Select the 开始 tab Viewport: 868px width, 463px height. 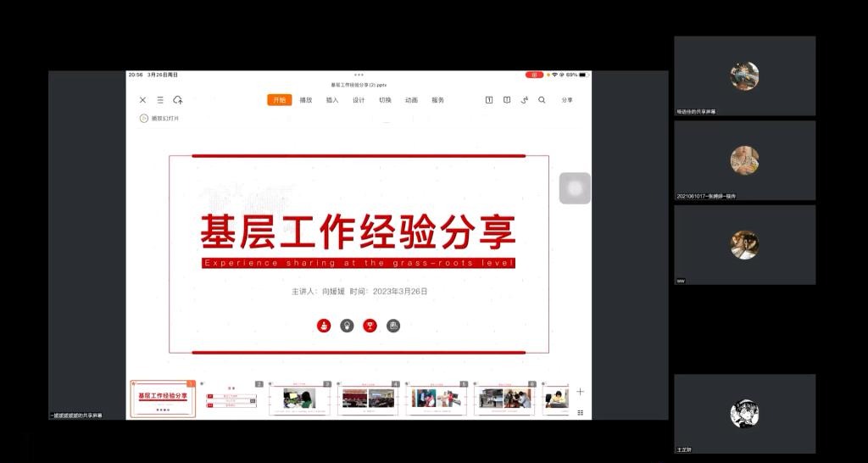point(280,100)
